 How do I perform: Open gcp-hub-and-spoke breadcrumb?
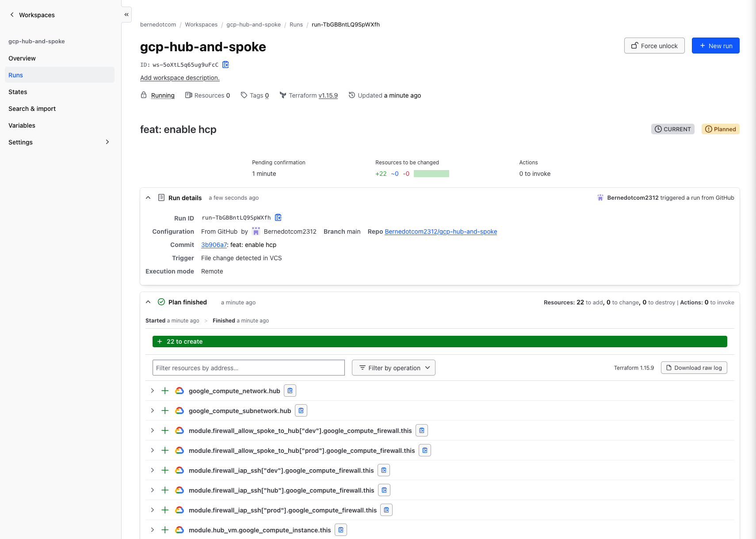(253, 24)
